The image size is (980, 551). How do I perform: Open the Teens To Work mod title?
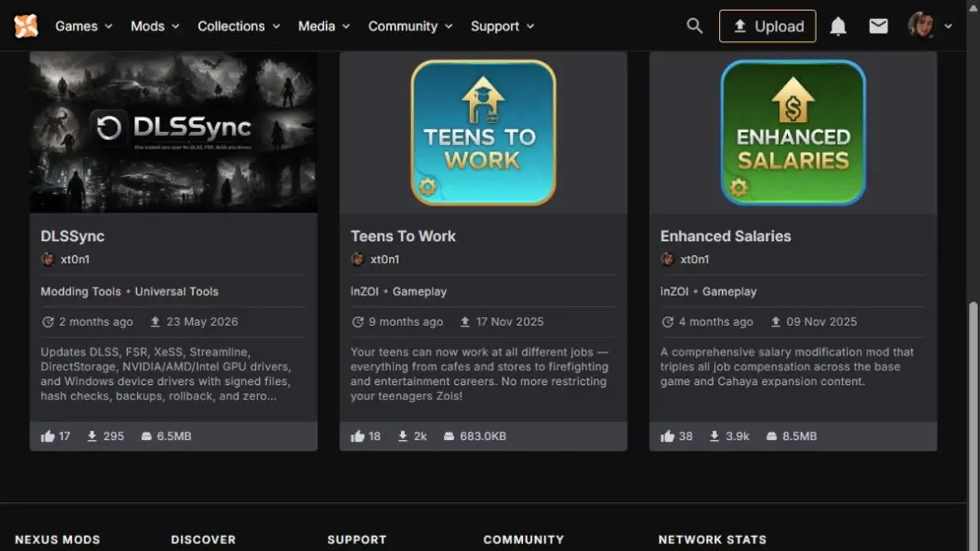click(403, 236)
